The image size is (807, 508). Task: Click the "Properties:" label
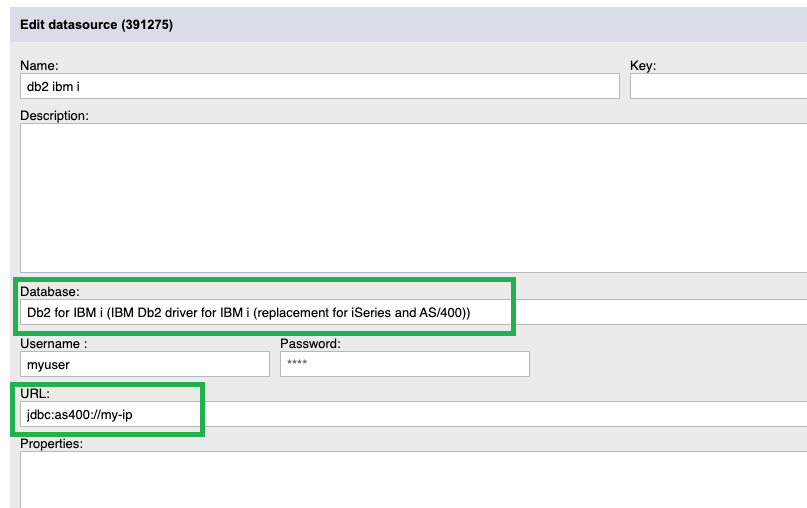(51, 444)
